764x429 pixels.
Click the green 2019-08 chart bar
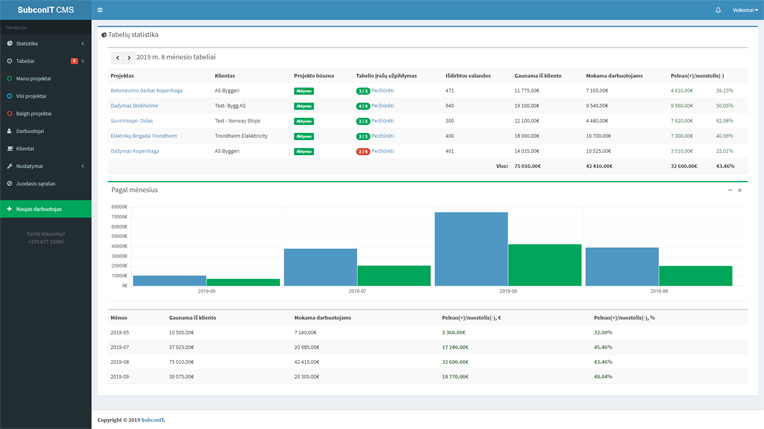545,265
